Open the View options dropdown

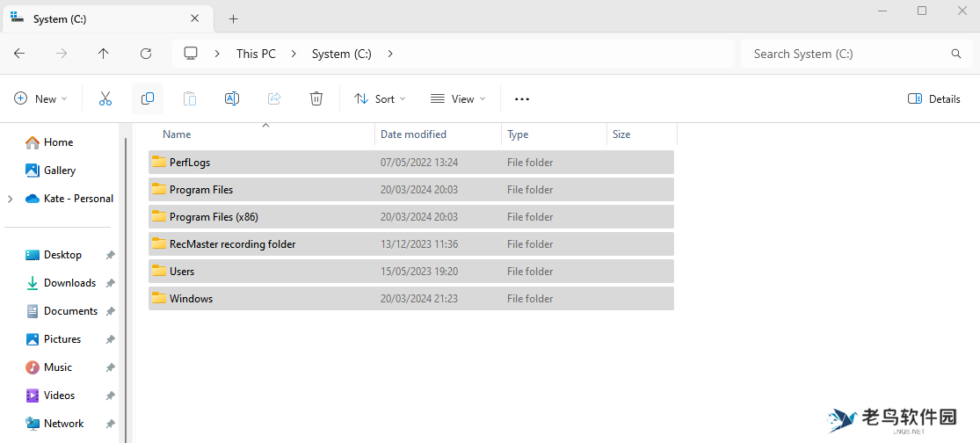click(x=458, y=99)
